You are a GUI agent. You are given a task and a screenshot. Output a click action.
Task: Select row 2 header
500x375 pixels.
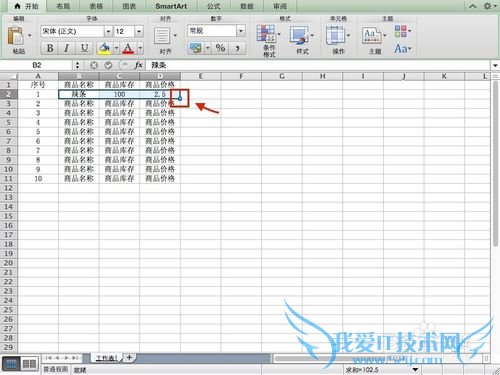9,94
